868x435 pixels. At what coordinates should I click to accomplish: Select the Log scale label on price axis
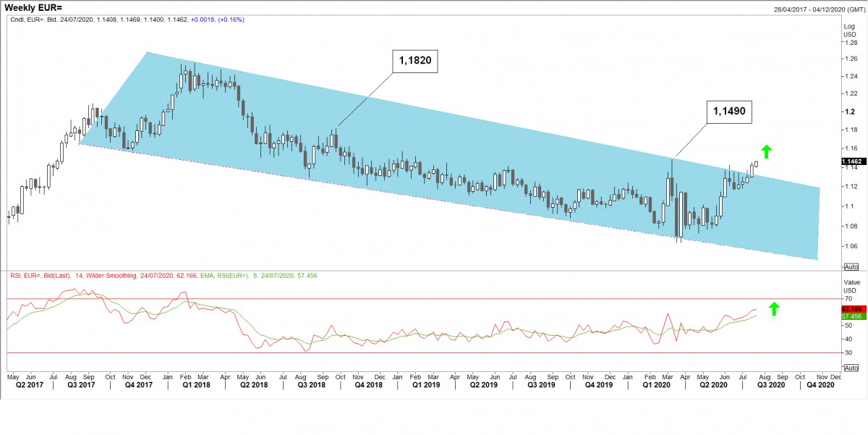point(848,26)
